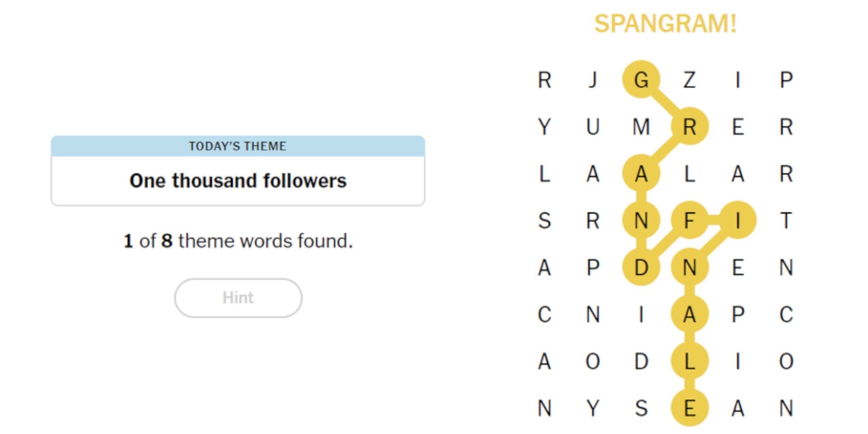Image resolution: width=868 pixels, height=434 pixels.
Task: Click the One thousand followers theme card
Action: pos(238,181)
